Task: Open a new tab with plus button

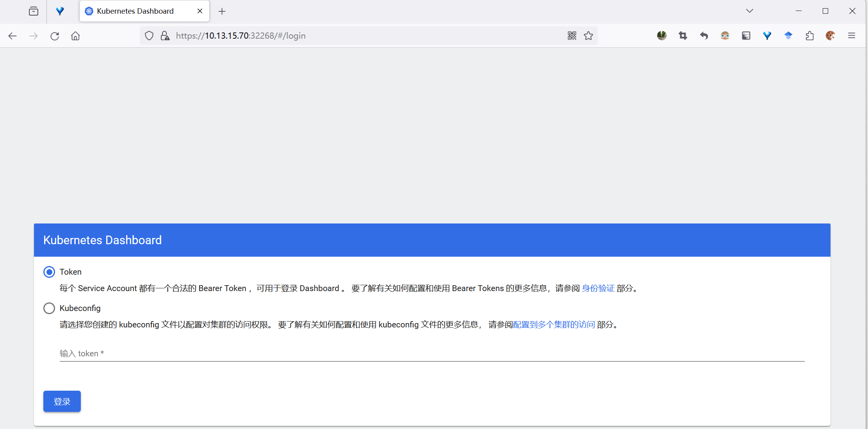Action: pyautogui.click(x=222, y=11)
